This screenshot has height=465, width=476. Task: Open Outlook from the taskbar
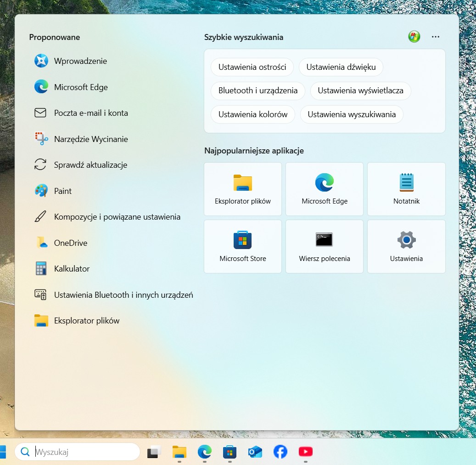(x=255, y=452)
